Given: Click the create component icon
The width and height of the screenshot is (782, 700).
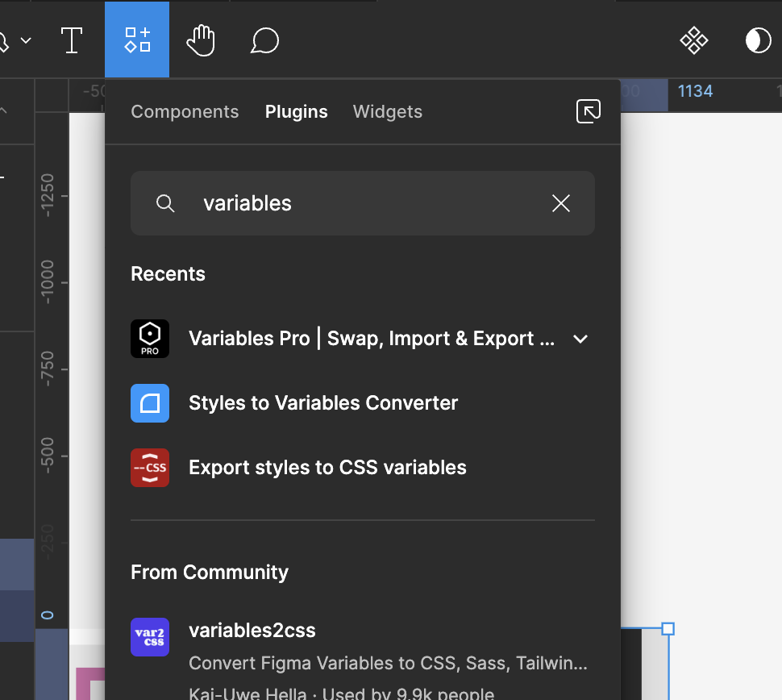Looking at the screenshot, I should 694,40.
